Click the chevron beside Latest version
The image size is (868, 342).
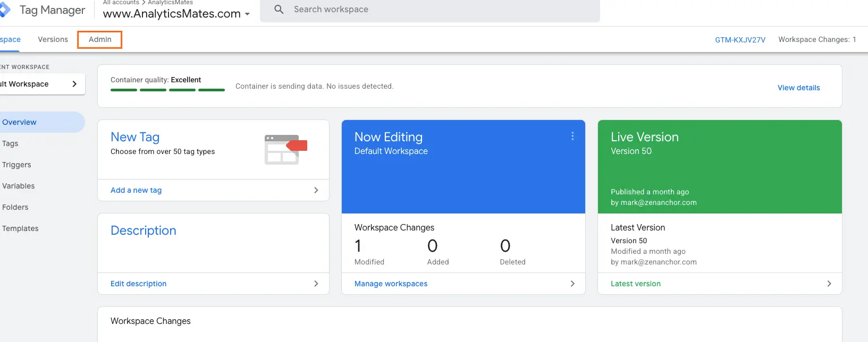829,284
